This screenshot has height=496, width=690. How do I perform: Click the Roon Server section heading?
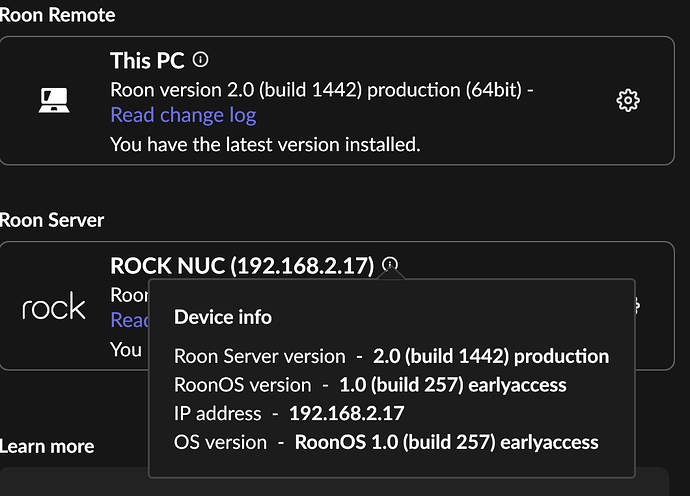coord(52,220)
